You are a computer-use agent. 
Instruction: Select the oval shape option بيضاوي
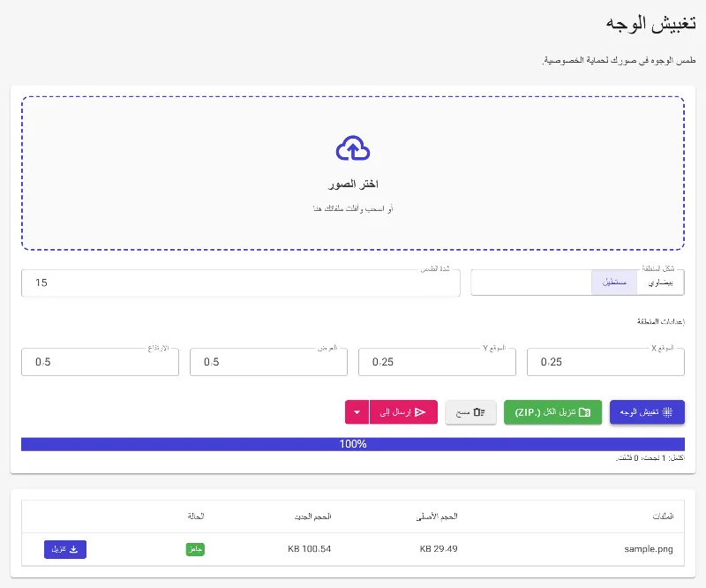click(x=660, y=283)
